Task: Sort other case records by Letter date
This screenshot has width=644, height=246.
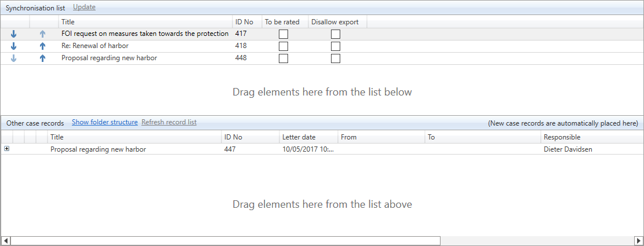Action: point(299,137)
